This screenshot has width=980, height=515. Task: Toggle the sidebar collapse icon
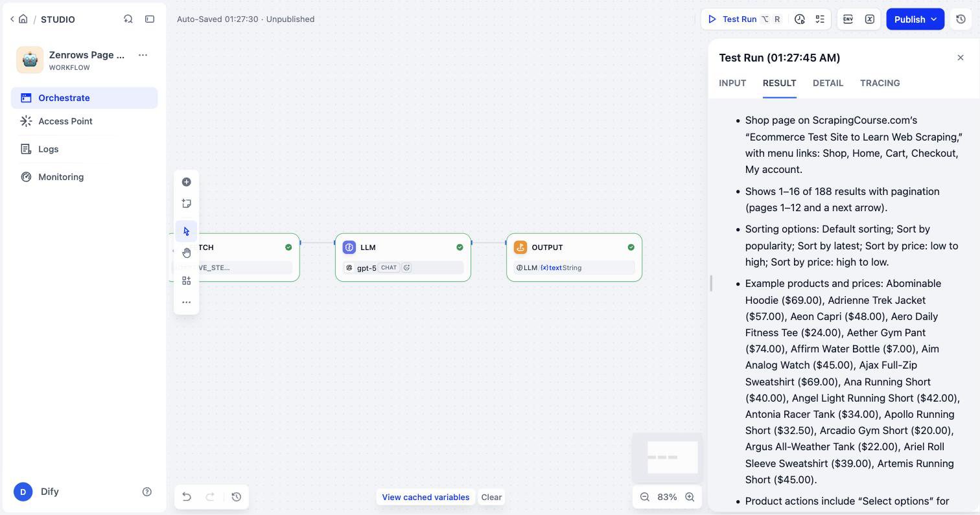[150, 19]
